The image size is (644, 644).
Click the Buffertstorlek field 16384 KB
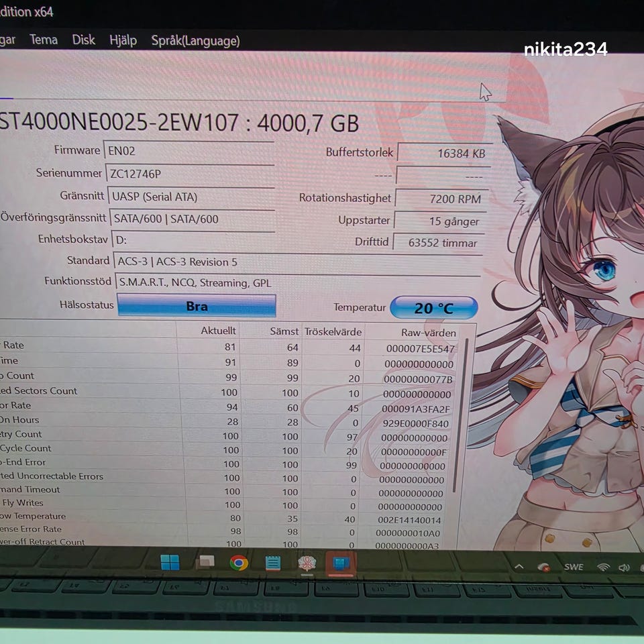[444, 153]
